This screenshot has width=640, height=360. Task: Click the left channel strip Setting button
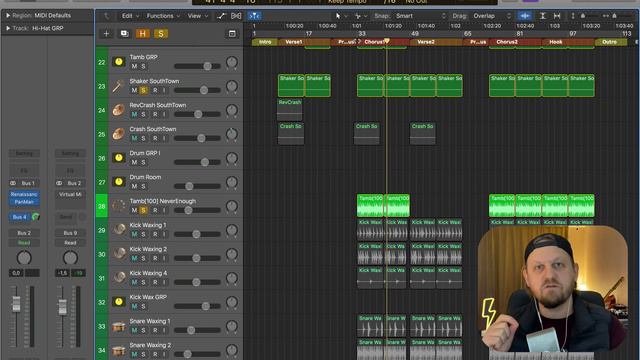24,153
